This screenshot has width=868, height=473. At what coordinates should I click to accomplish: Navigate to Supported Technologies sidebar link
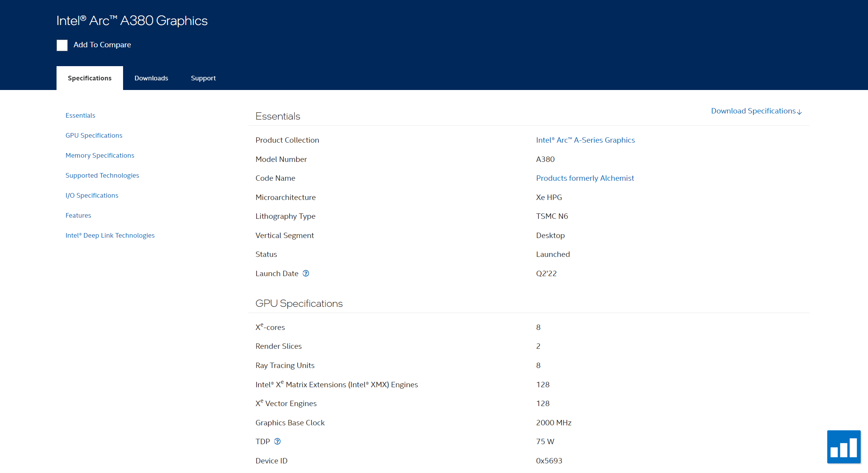click(x=102, y=175)
